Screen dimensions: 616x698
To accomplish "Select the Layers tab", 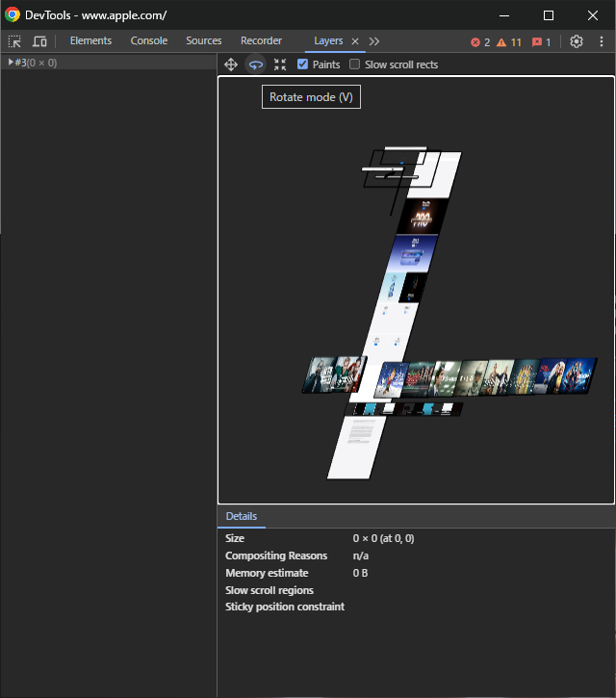I will 328,41.
